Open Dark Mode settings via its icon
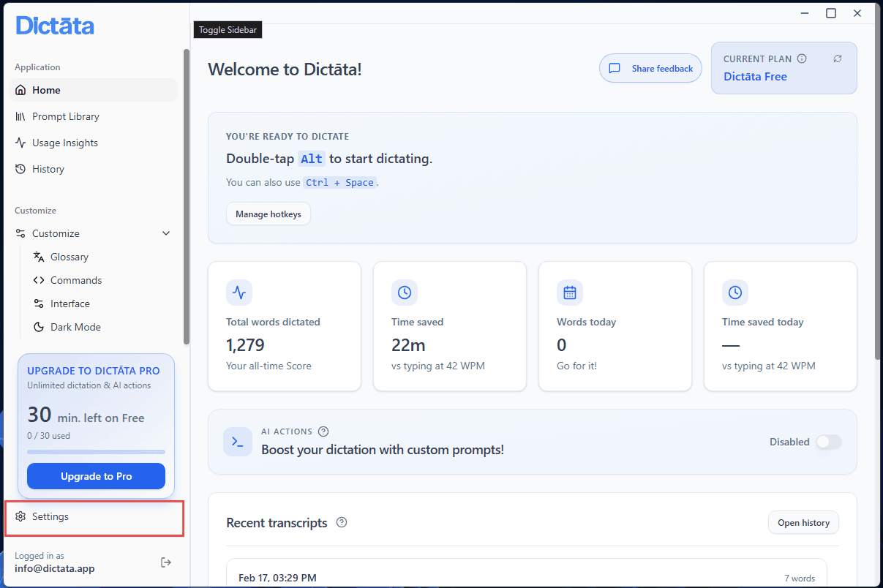 pos(39,327)
